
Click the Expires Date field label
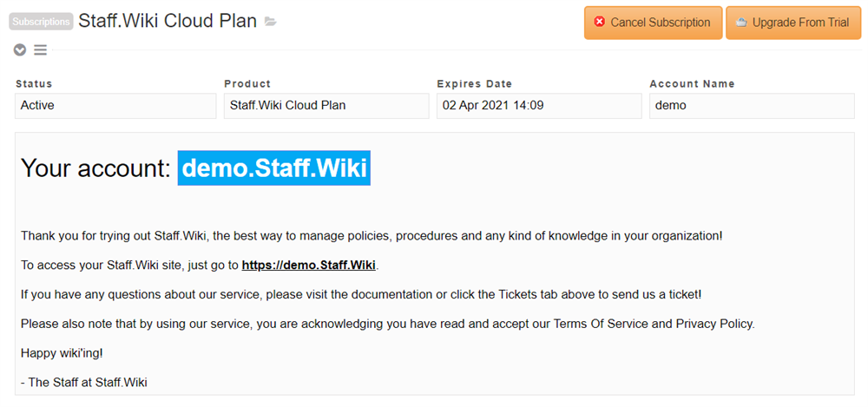tap(475, 84)
